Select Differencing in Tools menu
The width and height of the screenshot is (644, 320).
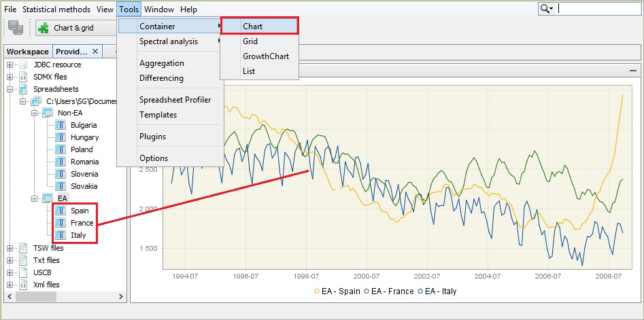(161, 78)
